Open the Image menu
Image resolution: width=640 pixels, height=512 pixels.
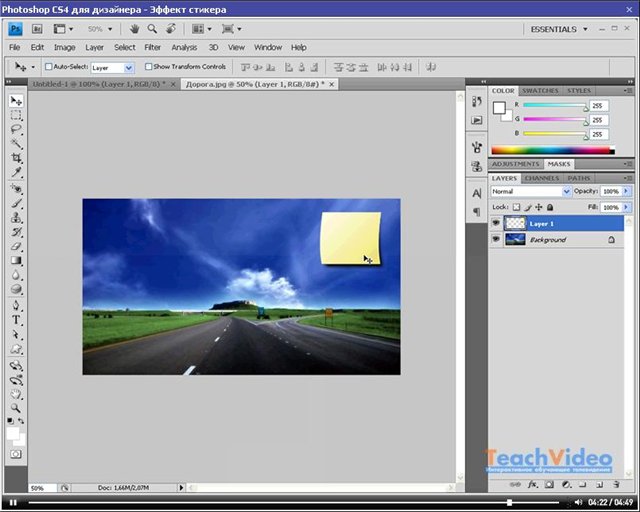point(64,47)
